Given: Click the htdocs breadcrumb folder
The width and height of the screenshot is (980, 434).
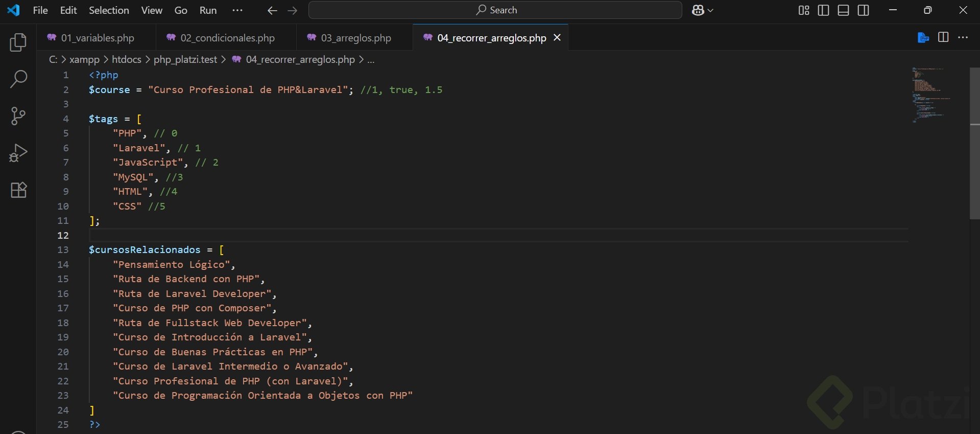Looking at the screenshot, I should click(x=126, y=59).
